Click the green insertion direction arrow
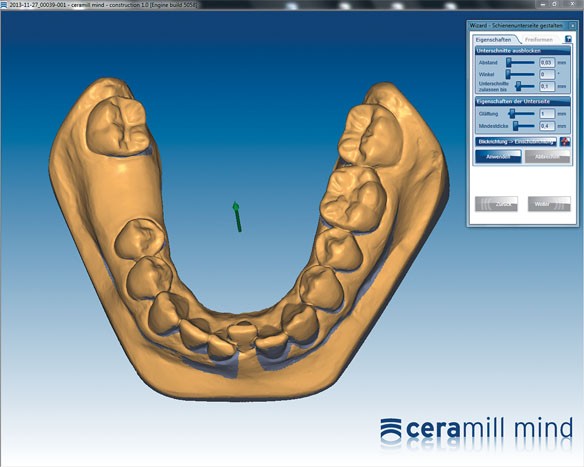Image resolution: width=584 pixels, height=467 pixels. point(237,217)
